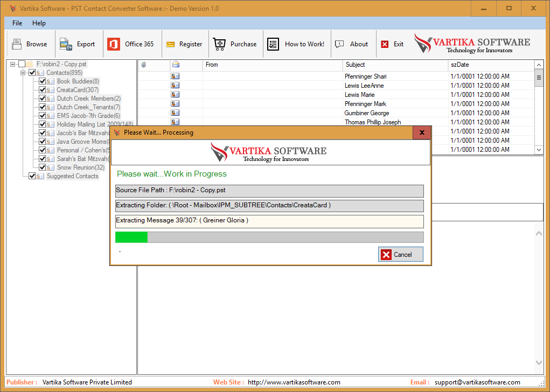Click folder icon beside CreataCard(307)
The height and width of the screenshot is (392, 550).
[x=51, y=90]
